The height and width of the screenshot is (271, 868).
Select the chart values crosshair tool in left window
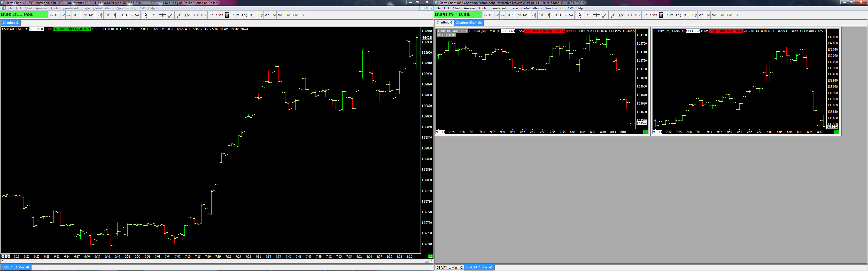[x=154, y=15]
